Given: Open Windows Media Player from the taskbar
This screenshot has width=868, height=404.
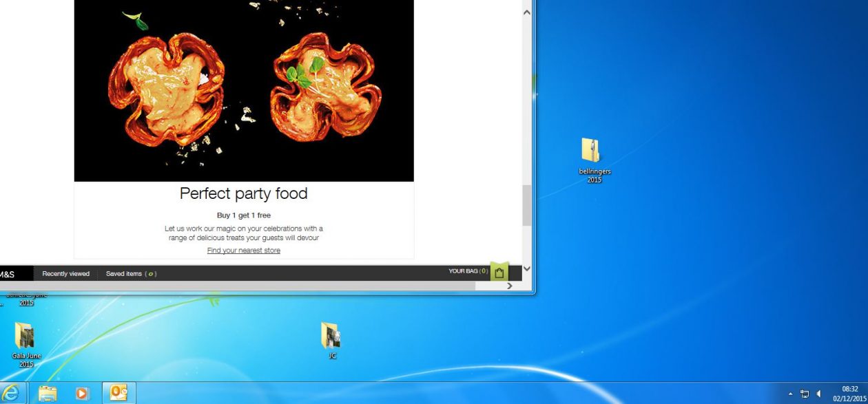Looking at the screenshot, I should pos(82,393).
